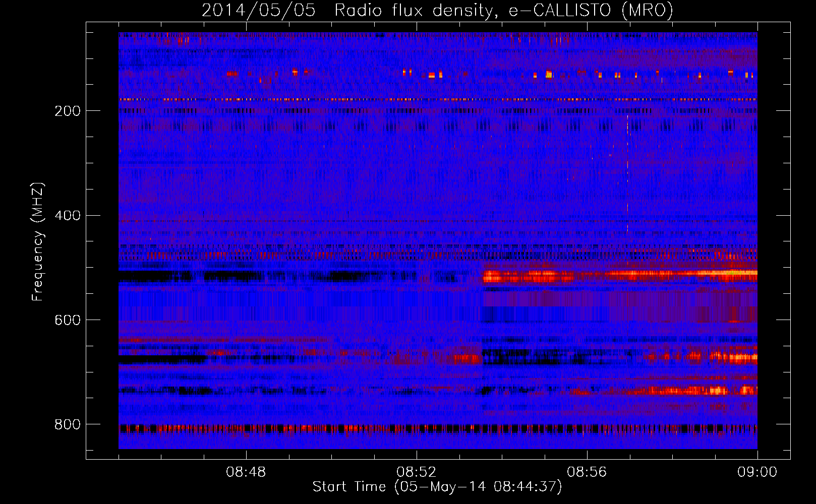Click the 'Frequency (MHZ)' y-axis label

pos(38,242)
